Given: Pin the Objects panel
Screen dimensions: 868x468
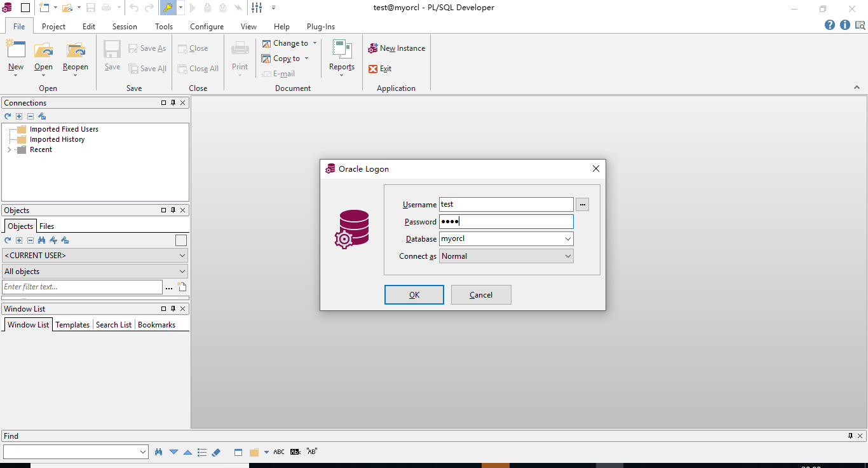Looking at the screenshot, I should pyautogui.click(x=173, y=210).
